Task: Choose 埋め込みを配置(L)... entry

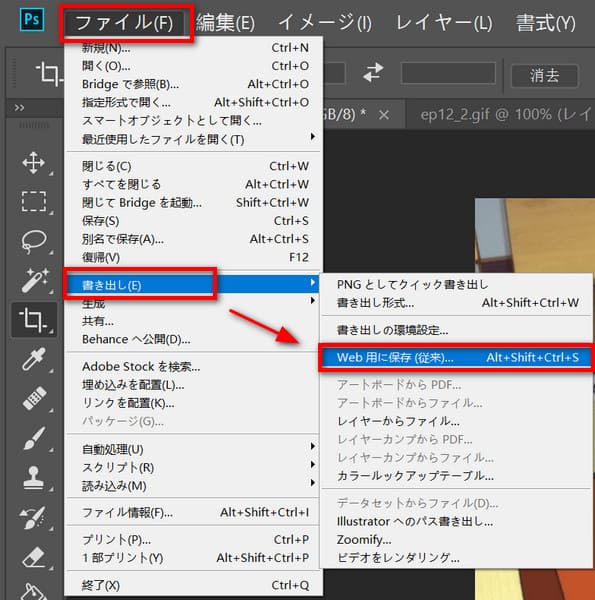Action: [195, 385]
